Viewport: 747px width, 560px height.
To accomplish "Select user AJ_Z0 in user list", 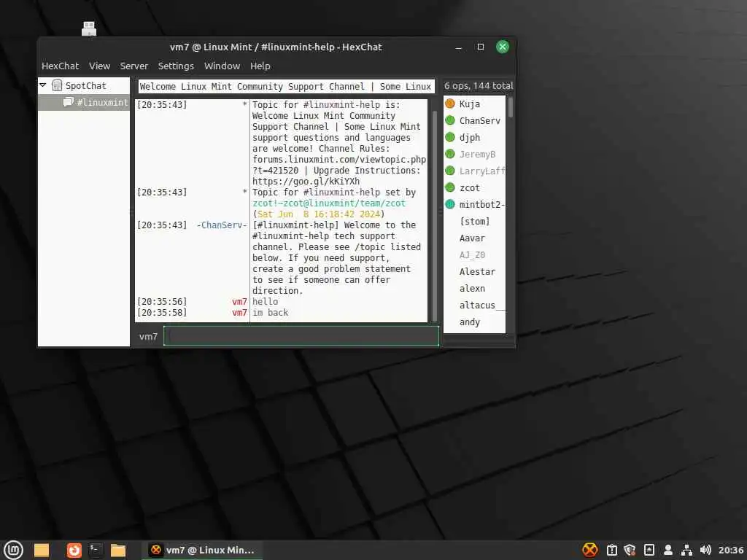I will [474, 254].
